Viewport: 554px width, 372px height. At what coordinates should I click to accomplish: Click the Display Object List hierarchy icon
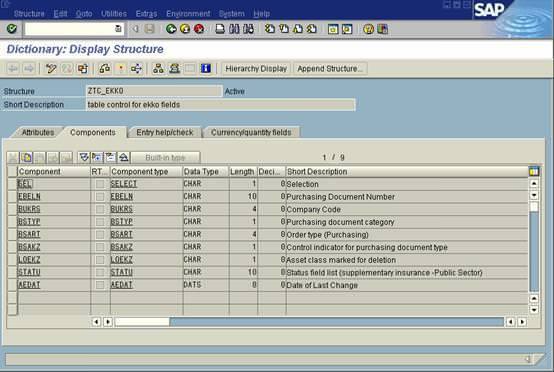[158, 69]
